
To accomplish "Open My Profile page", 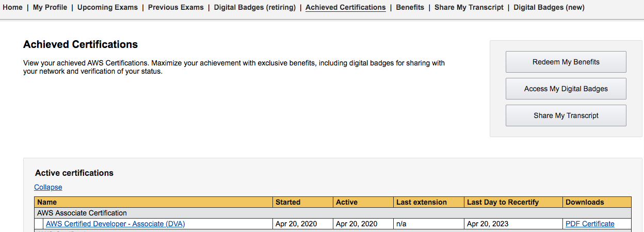I will [x=50, y=7].
